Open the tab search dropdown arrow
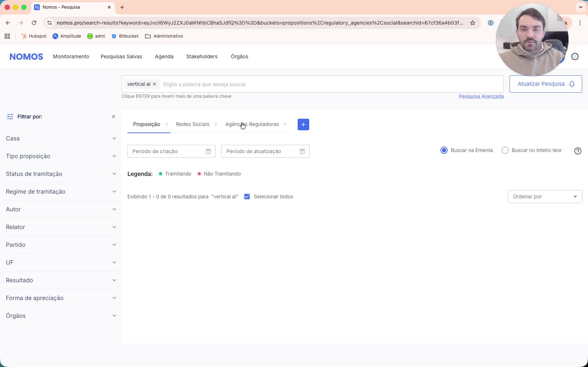This screenshot has height=367, width=588. coord(581,7)
